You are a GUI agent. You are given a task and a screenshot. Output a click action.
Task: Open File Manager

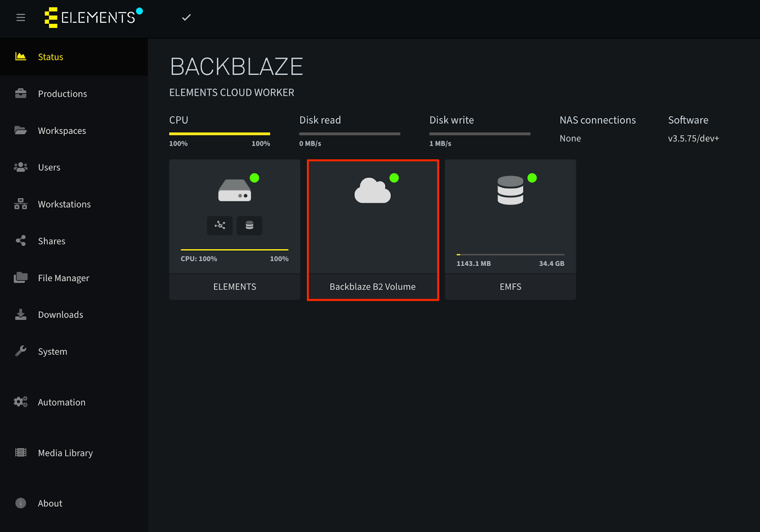point(74,278)
